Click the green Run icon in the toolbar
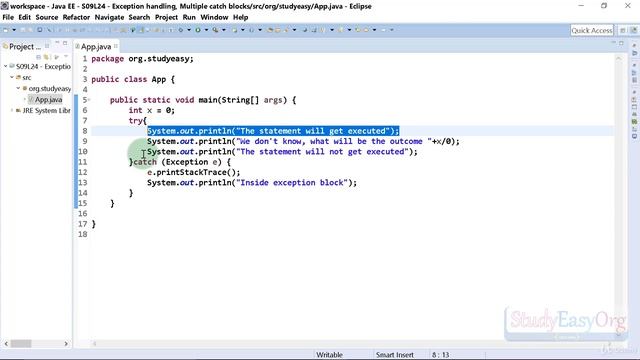Image resolution: width=640 pixels, height=360 pixels. [198, 30]
